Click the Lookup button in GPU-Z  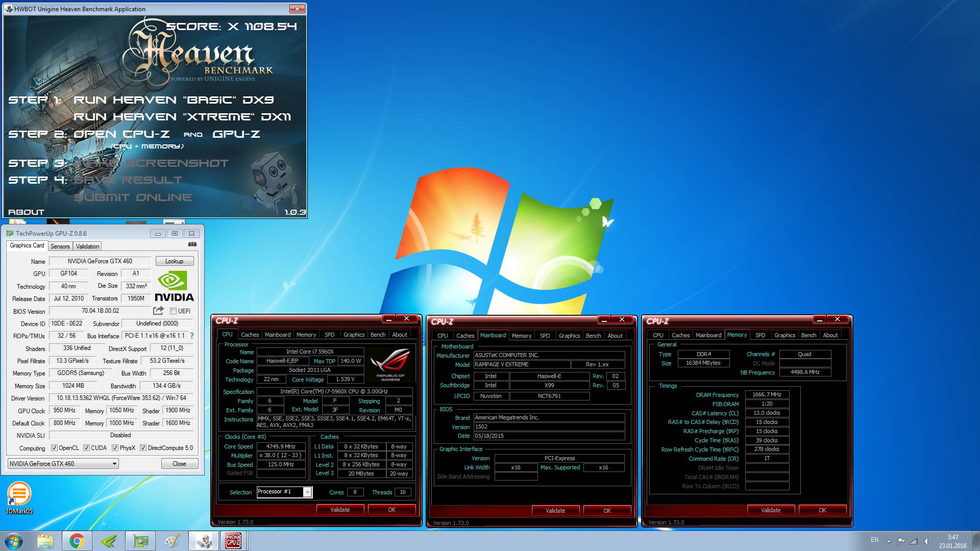(174, 261)
